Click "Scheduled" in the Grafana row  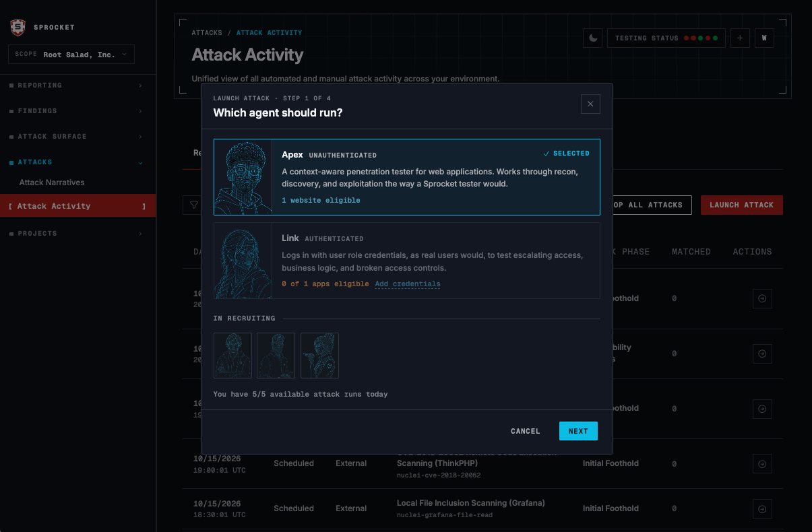click(x=294, y=508)
